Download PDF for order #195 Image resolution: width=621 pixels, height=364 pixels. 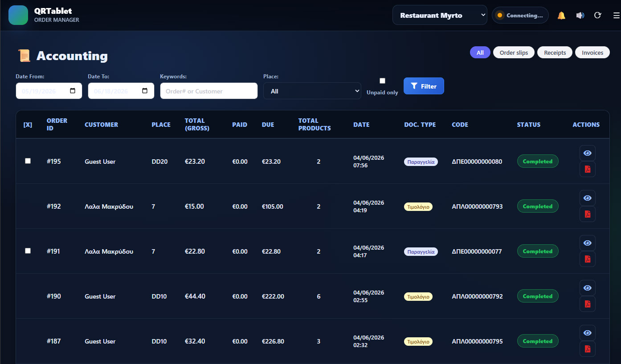pyautogui.click(x=588, y=169)
